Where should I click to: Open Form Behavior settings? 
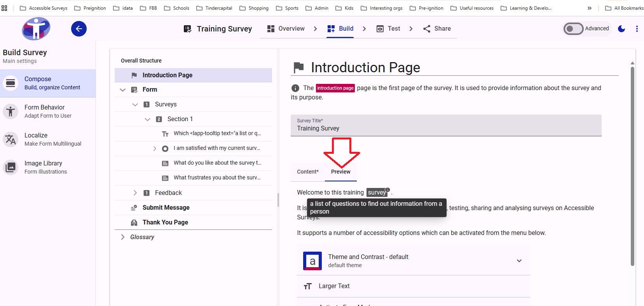point(44,111)
